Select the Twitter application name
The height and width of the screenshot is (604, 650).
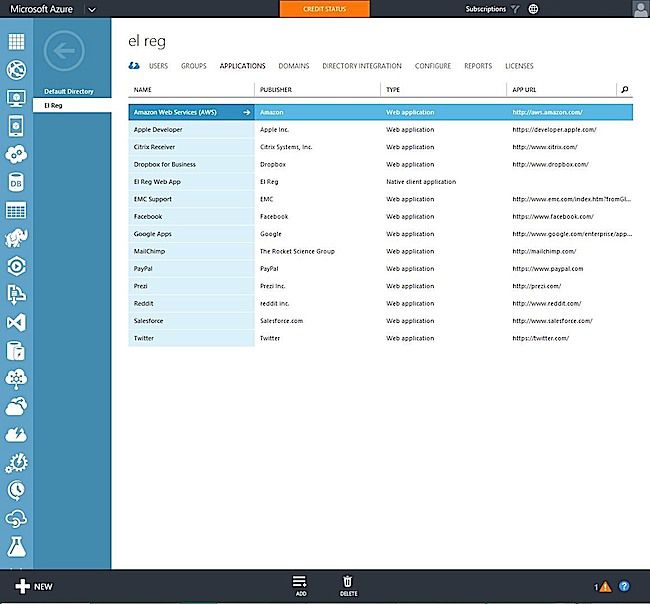pyautogui.click(x=144, y=339)
